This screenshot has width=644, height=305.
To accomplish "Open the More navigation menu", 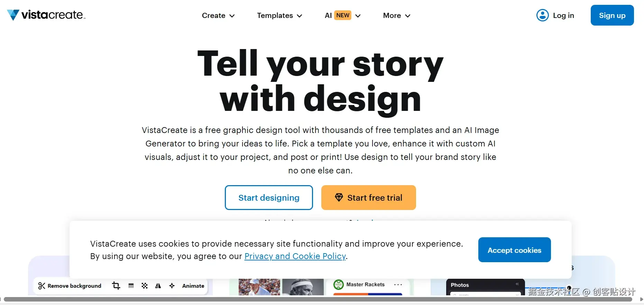I will (x=397, y=16).
